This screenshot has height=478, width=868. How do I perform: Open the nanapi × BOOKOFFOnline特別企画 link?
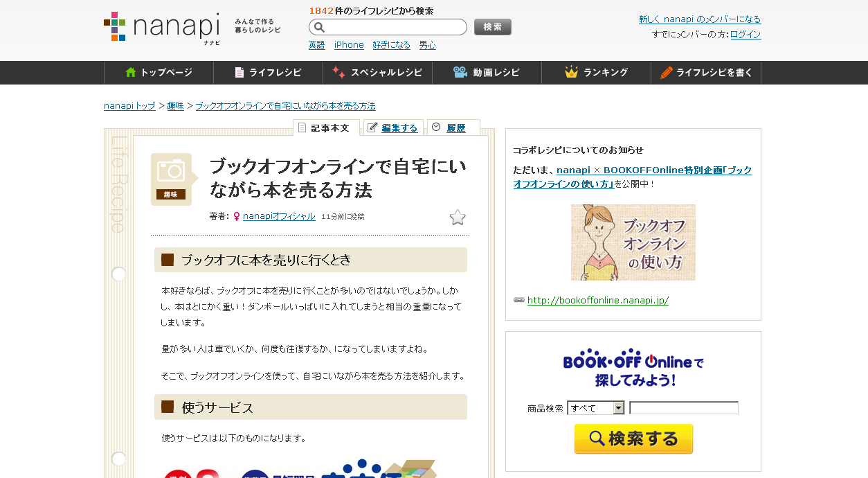pos(632,177)
